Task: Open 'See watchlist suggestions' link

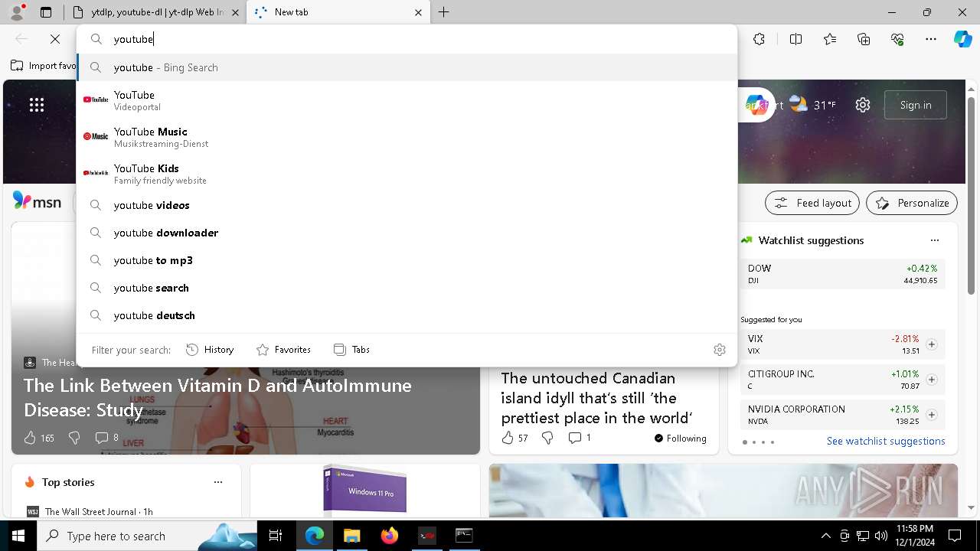Action: [886, 441]
